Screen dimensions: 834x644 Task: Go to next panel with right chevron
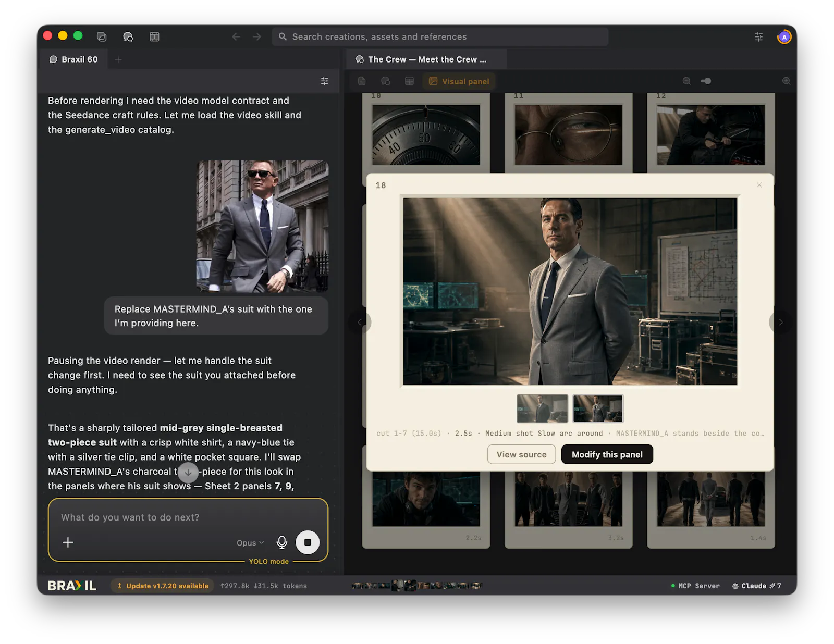tap(780, 322)
